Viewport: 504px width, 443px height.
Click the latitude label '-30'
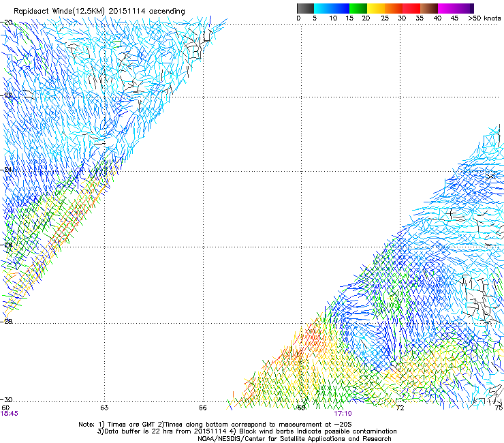tap(7, 399)
